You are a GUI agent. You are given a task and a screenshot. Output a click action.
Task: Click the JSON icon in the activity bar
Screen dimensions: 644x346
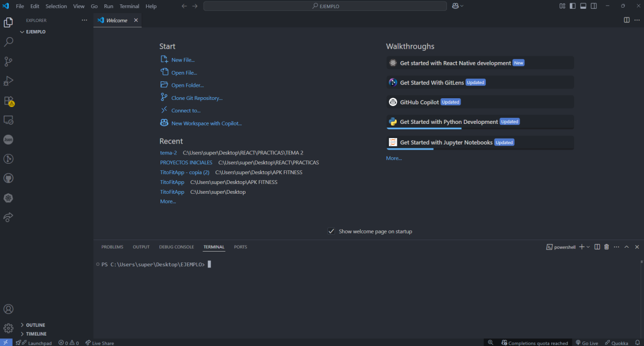8,140
